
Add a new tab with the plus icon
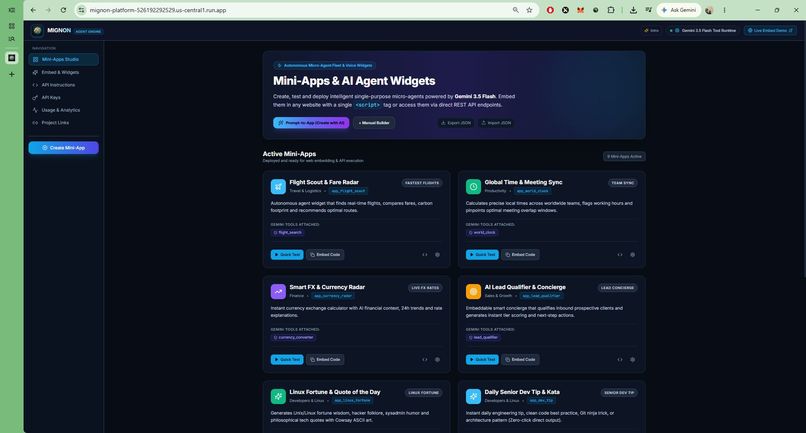point(12,74)
